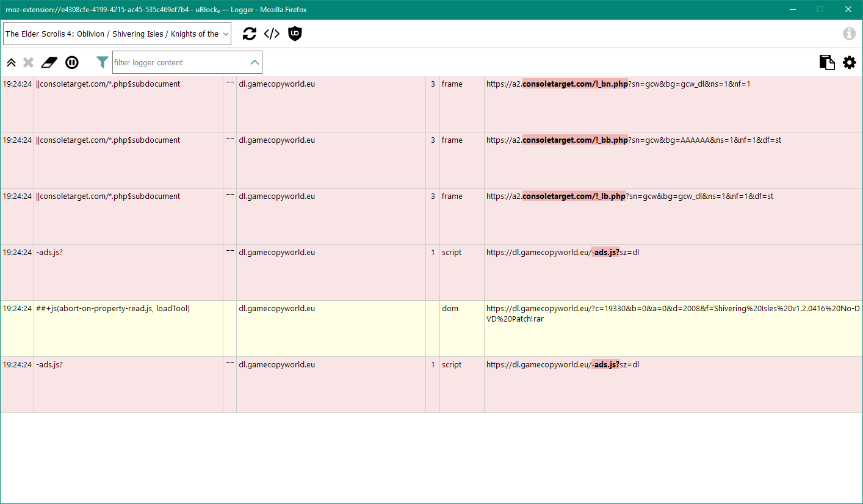Open the page selector dropdown showing The Elder Scrolls 4
The height and width of the screenshot is (504, 863).
(x=117, y=34)
